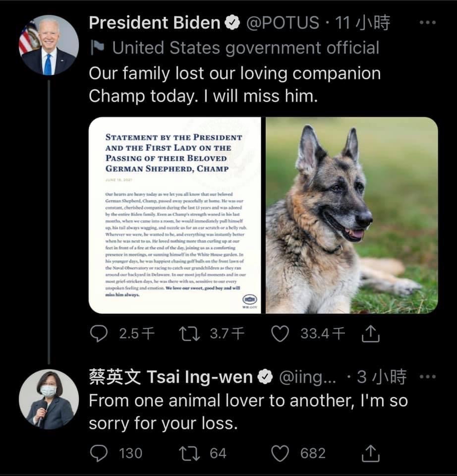Click United States government official label
Image resolution: width=457 pixels, height=476 pixels.
point(245,48)
